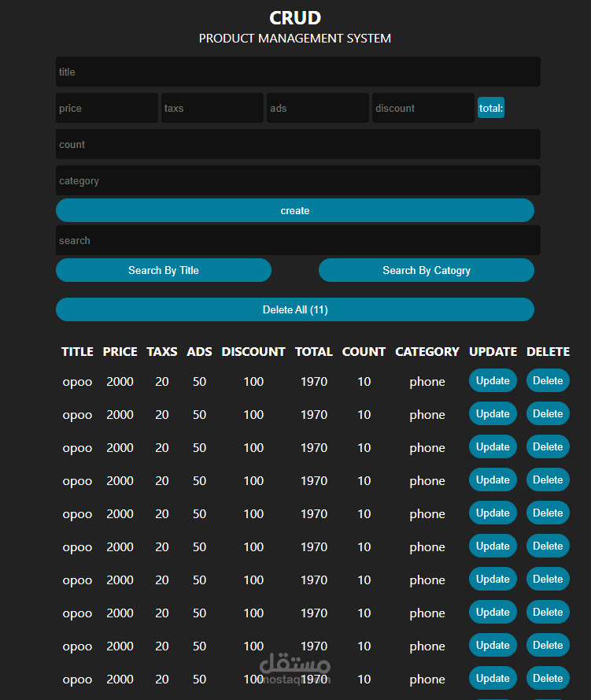Image resolution: width=591 pixels, height=700 pixels.
Task: Focus the title input field
Action: tap(298, 72)
